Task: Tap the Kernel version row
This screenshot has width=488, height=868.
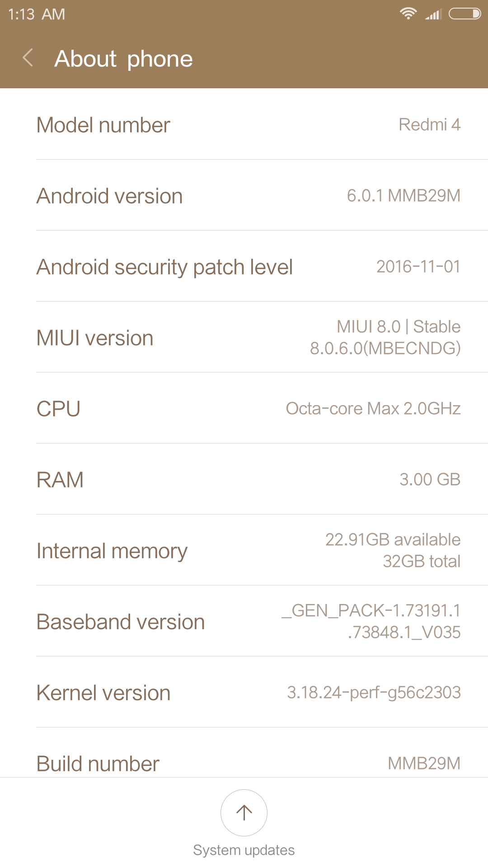Action: (x=244, y=693)
